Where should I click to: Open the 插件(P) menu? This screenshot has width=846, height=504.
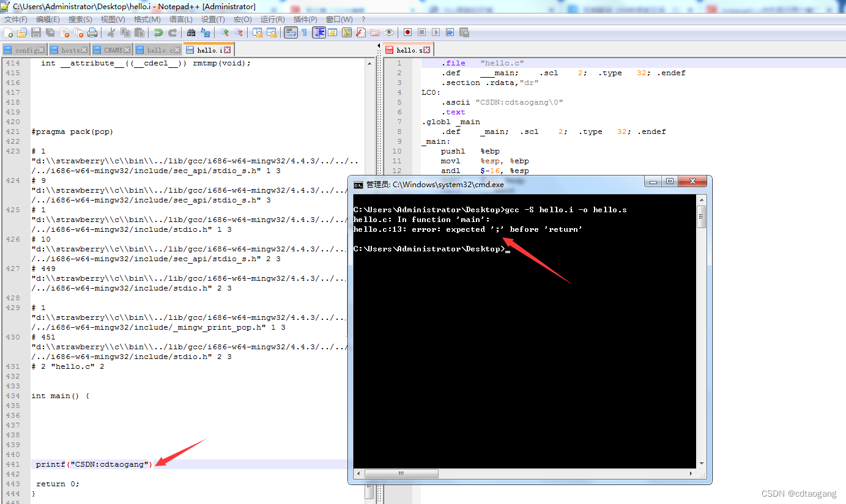305,20
